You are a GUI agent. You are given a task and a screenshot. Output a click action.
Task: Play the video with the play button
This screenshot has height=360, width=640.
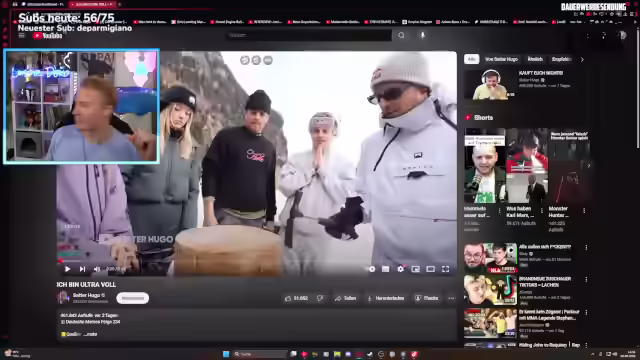point(67,269)
